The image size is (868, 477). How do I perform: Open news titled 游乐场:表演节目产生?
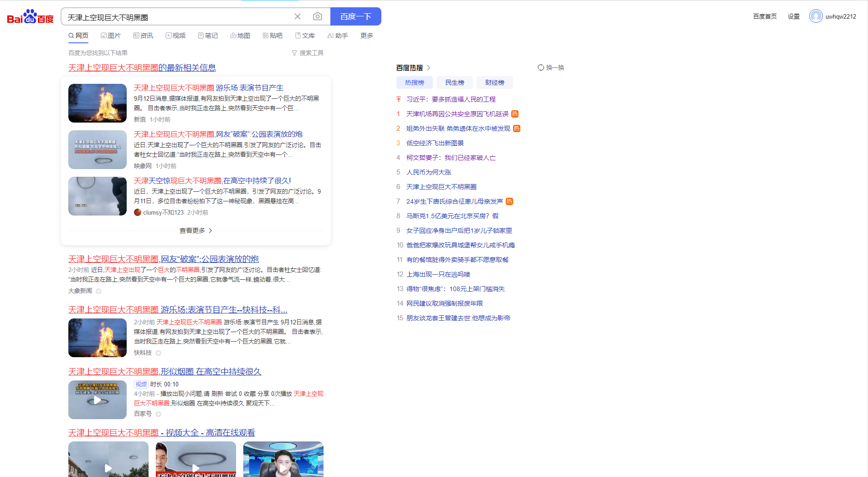209,87
